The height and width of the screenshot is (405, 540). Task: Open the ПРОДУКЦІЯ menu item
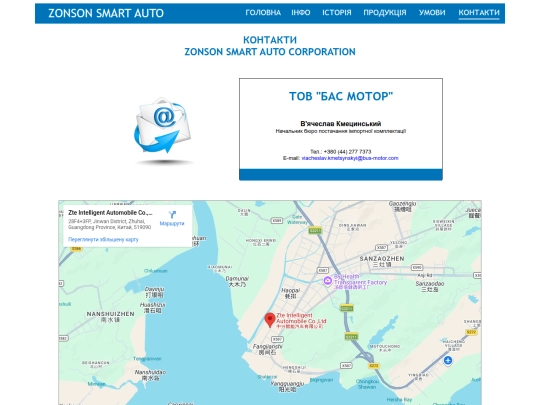(385, 13)
